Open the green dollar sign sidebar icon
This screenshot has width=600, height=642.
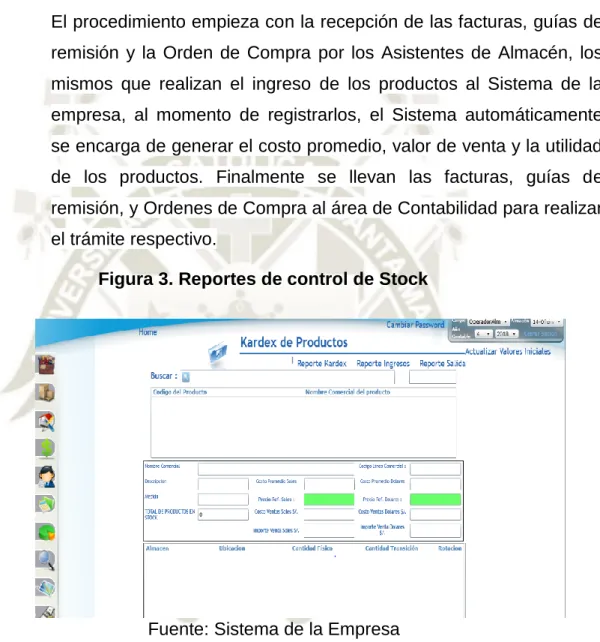[x=46, y=448]
